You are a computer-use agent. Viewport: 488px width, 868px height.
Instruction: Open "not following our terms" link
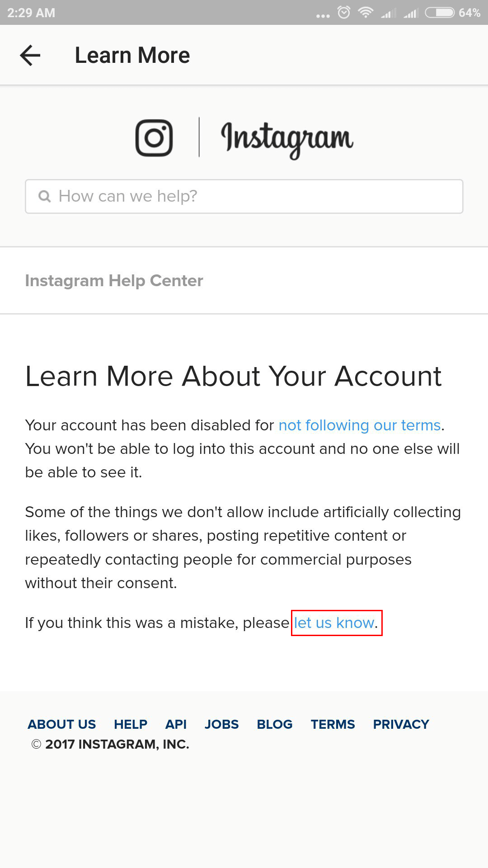[360, 425]
